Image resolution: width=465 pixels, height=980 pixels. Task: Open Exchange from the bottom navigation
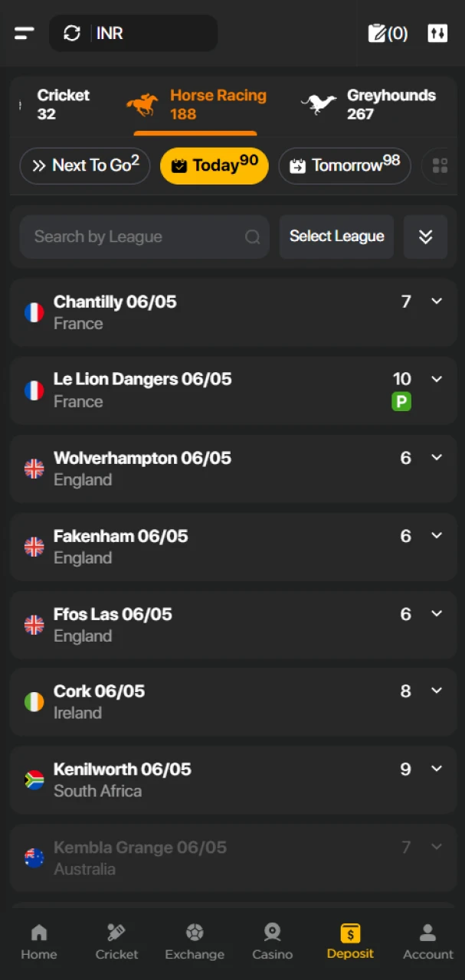point(195,942)
